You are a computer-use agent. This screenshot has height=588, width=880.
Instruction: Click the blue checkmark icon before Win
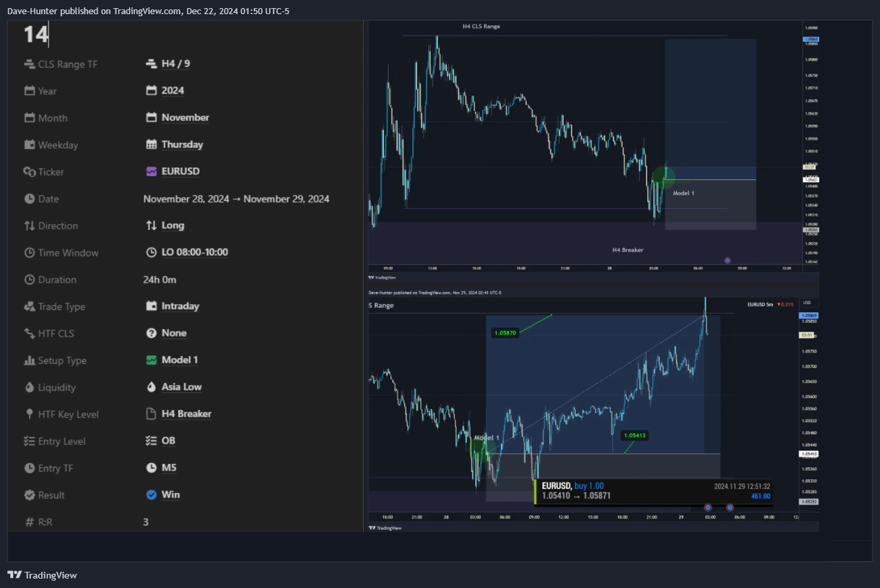tap(151, 494)
